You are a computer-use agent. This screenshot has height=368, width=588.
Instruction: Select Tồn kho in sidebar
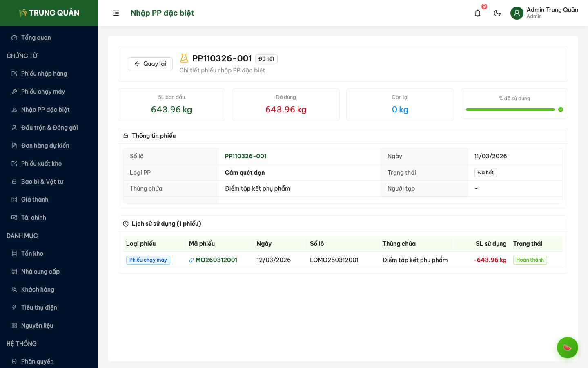pyautogui.click(x=32, y=254)
